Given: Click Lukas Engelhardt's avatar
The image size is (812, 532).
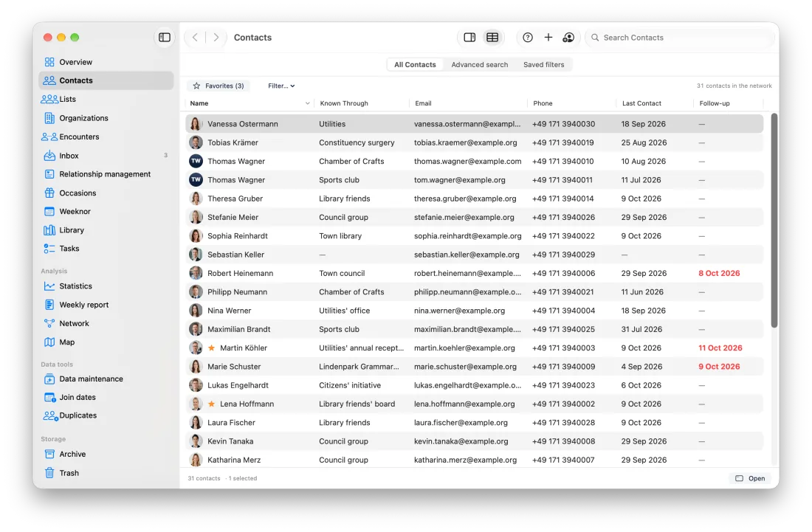Looking at the screenshot, I should click(x=196, y=385).
